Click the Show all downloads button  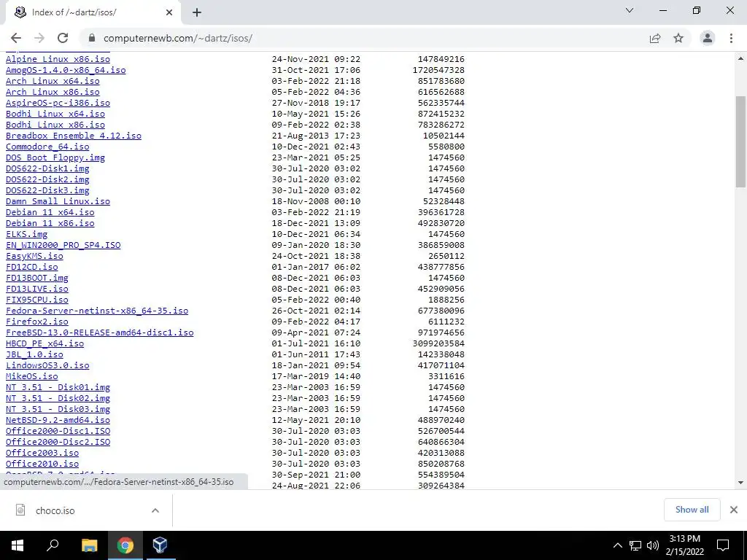click(692, 510)
